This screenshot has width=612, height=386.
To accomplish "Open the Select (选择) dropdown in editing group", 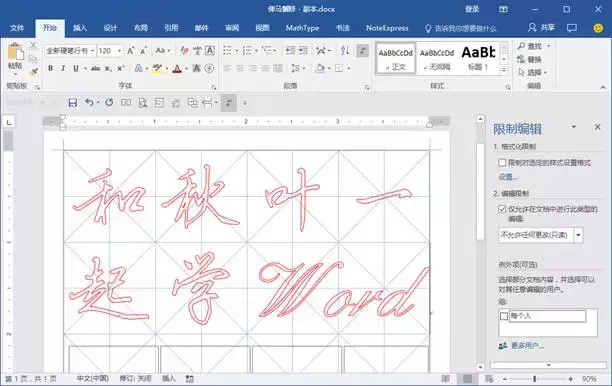I will (533, 73).
